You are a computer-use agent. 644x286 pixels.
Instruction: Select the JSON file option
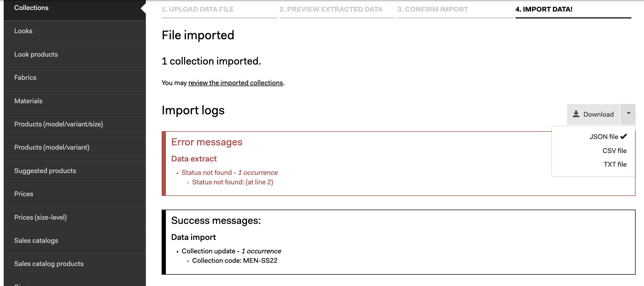(x=608, y=137)
